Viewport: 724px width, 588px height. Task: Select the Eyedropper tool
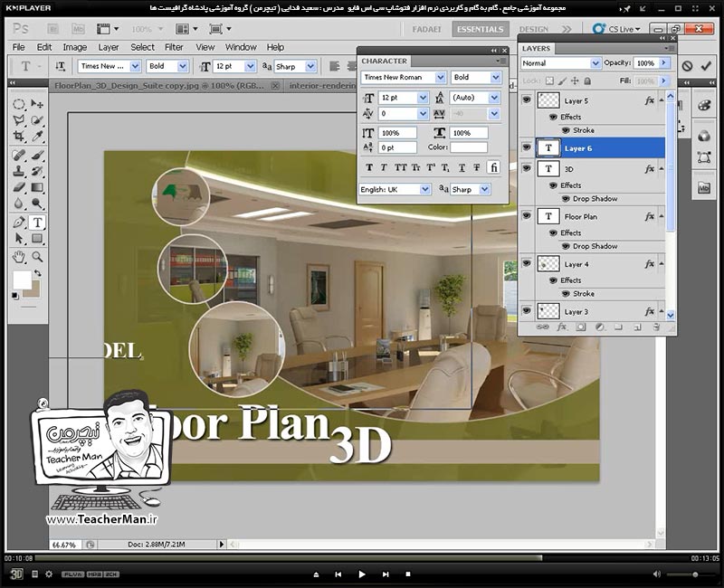(x=37, y=137)
